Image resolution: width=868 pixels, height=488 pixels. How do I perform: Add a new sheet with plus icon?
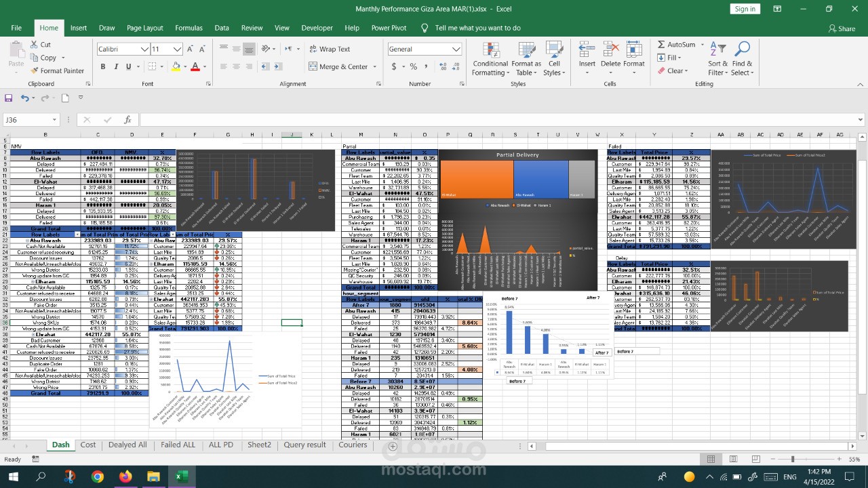[x=393, y=446]
